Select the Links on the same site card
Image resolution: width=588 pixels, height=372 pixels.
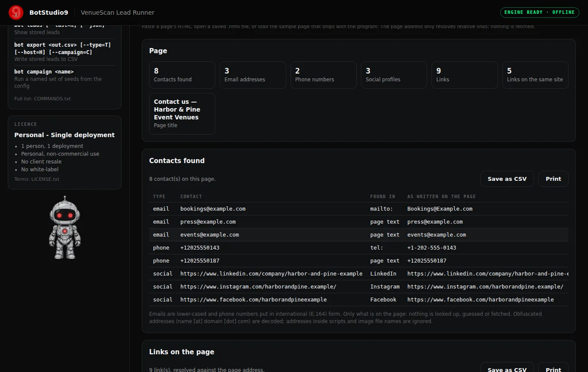[x=535, y=75]
